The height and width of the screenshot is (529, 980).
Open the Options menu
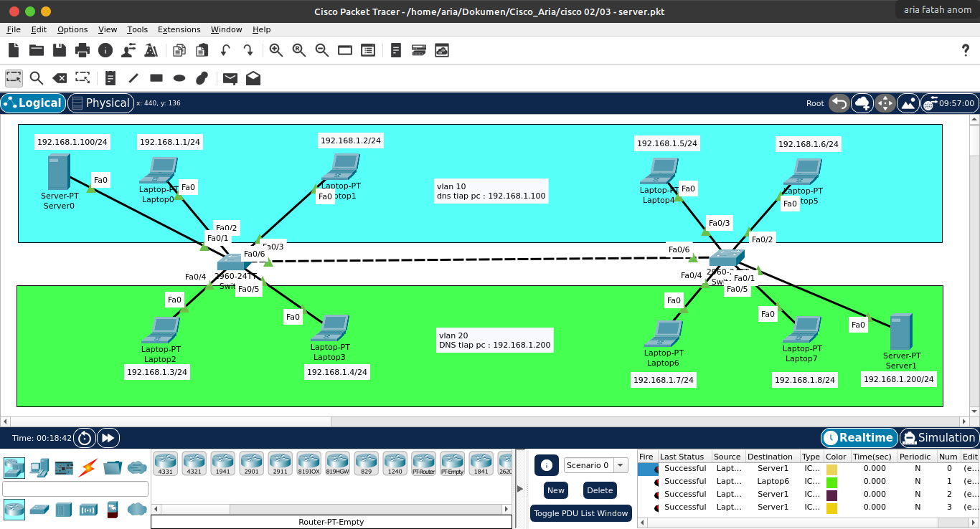click(72, 29)
